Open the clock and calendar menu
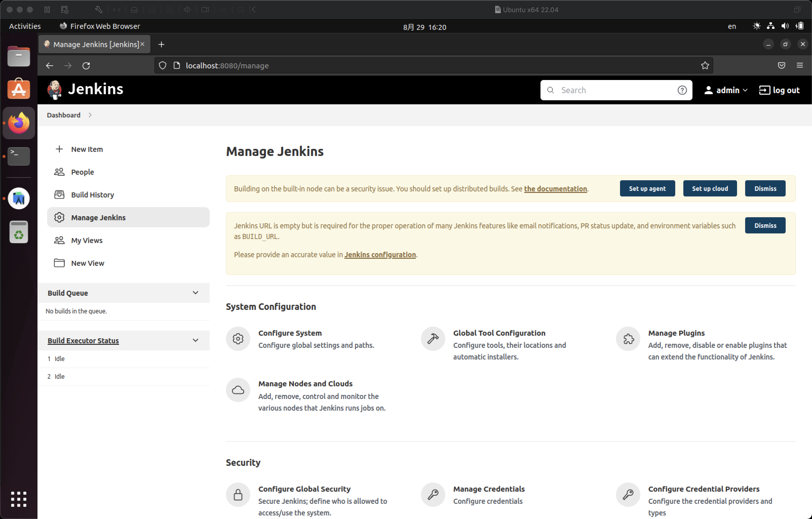 (424, 27)
